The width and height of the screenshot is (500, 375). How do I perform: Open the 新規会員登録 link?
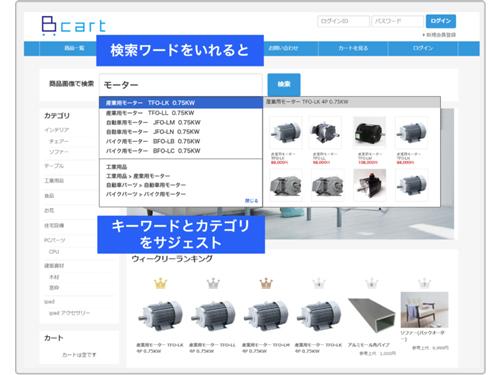coord(439,35)
